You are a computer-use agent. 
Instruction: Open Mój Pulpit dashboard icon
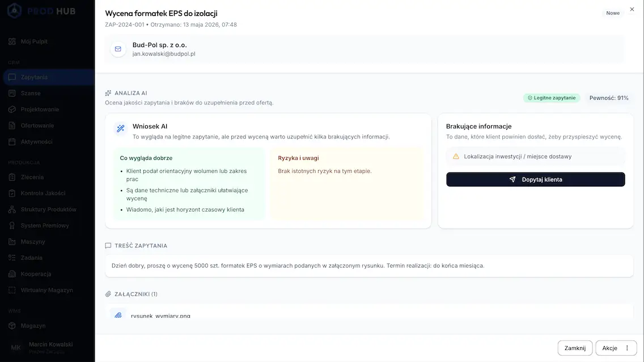(x=12, y=41)
